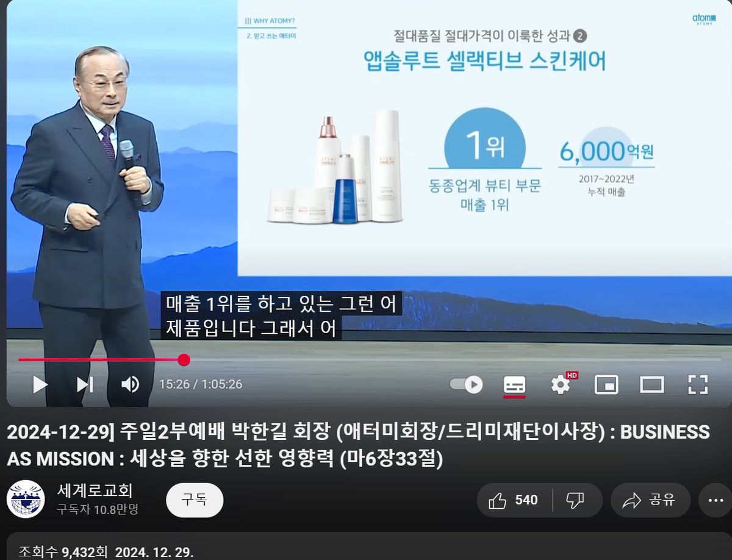
Task: Turn off subtitles with the captions button
Action: [x=514, y=385]
